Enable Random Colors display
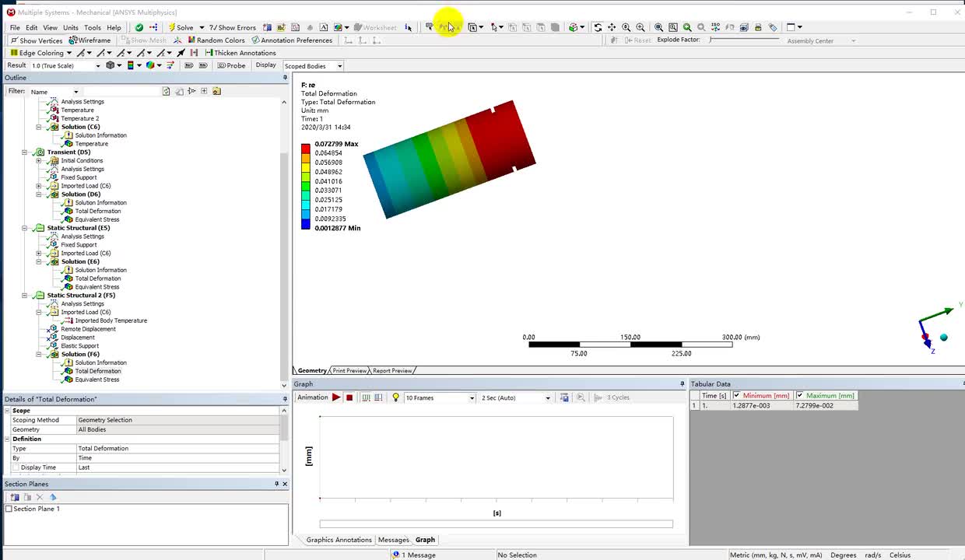 point(215,40)
